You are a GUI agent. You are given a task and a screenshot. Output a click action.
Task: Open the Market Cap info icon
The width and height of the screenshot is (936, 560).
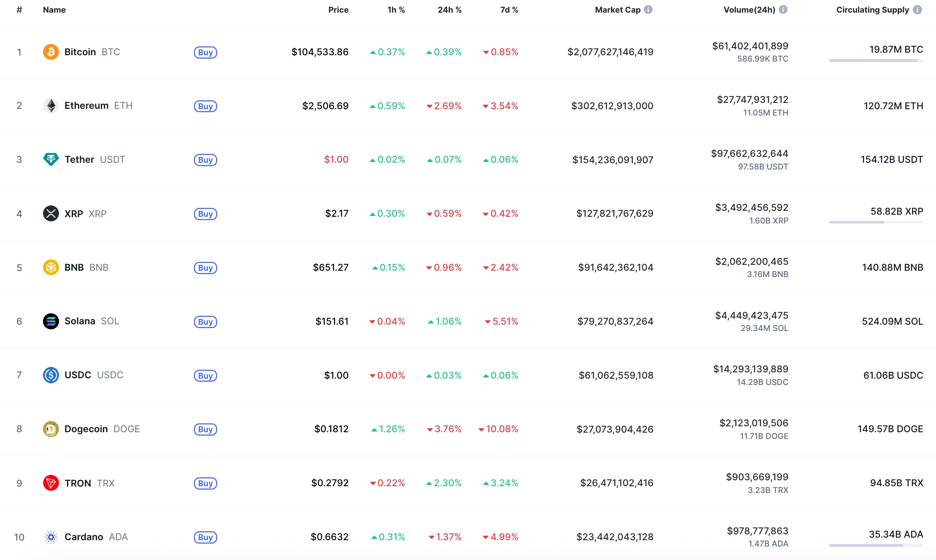648,9
